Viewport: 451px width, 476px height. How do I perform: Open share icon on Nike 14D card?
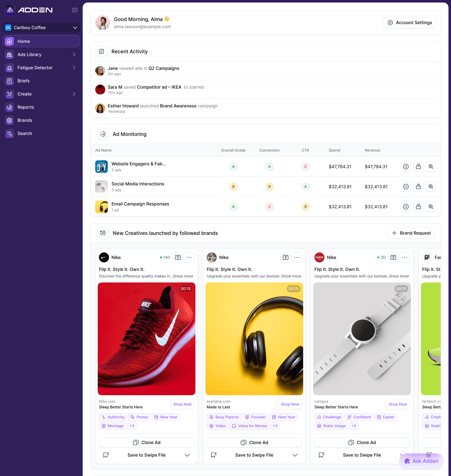coord(178,257)
